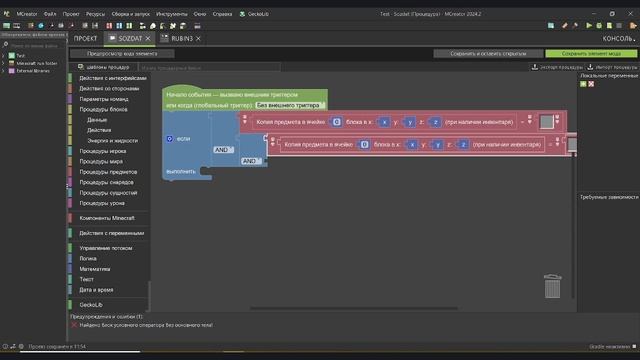Click the horizontal scrollbar of the canvas
The image size is (640, 360).
pyautogui.click(x=354, y=309)
